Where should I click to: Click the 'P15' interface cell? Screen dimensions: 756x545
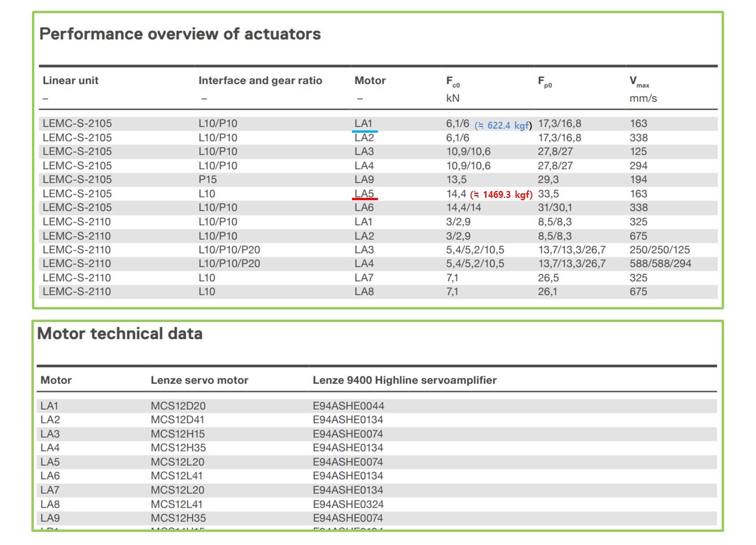point(207,180)
